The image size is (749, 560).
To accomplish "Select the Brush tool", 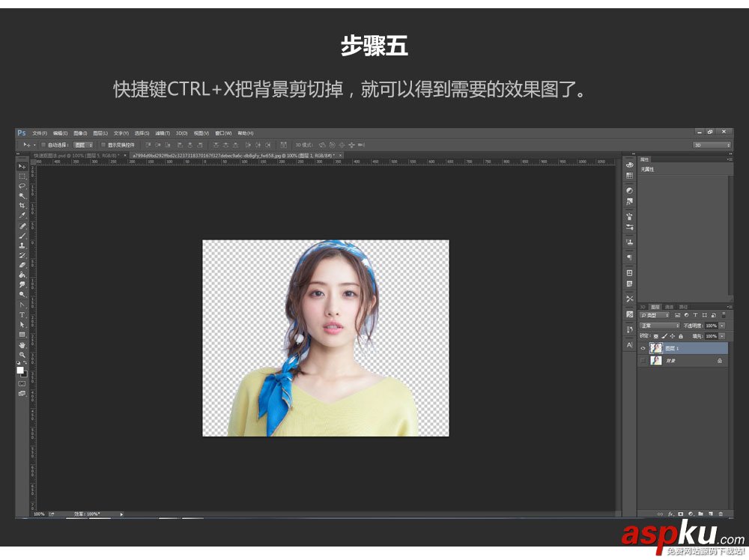I will [x=22, y=236].
